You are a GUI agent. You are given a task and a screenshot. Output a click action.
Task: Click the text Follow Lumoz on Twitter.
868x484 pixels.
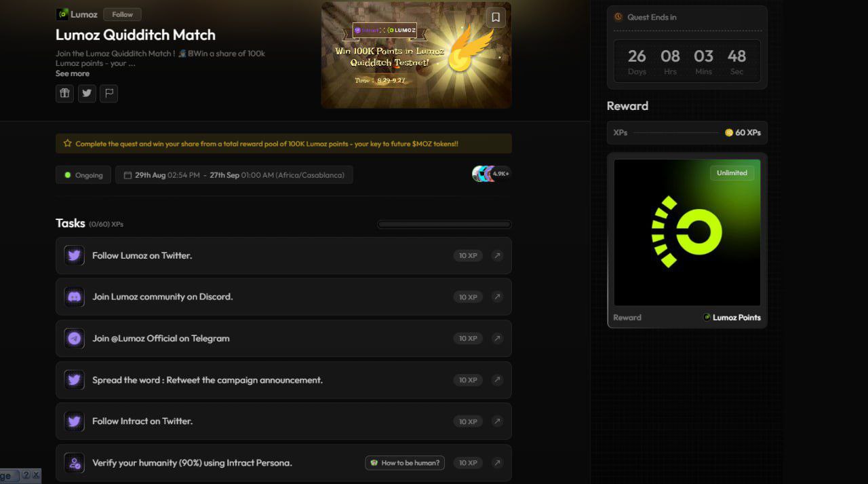[x=142, y=256]
